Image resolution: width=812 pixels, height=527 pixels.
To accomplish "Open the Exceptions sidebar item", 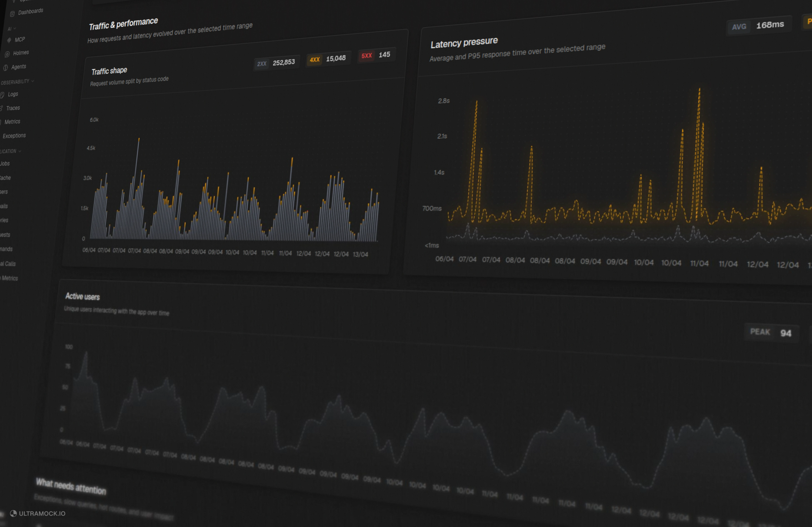I will point(14,136).
